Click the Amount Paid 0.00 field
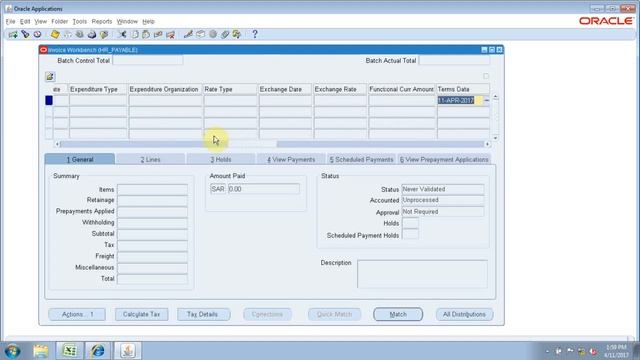Image resolution: width=640 pixels, height=360 pixels. tap(264, 189)
